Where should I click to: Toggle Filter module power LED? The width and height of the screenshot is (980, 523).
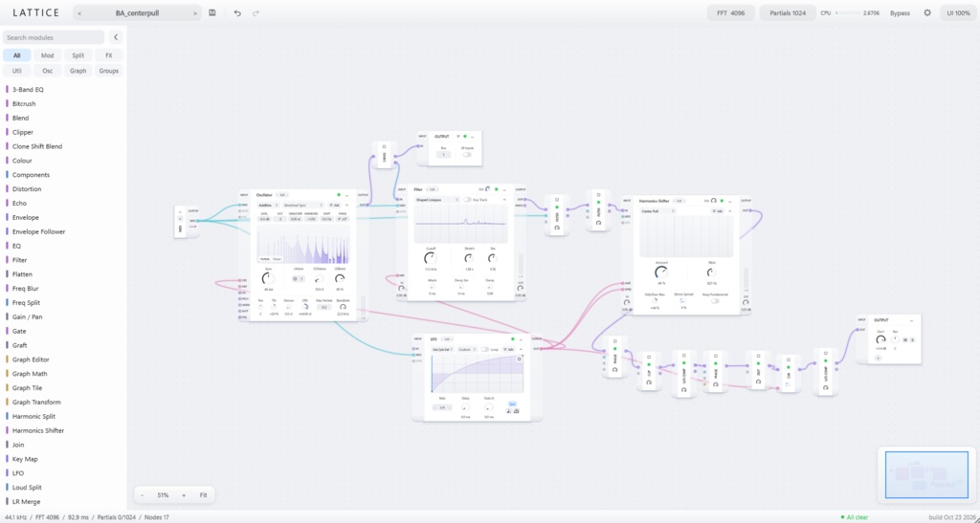click(497, 189)
